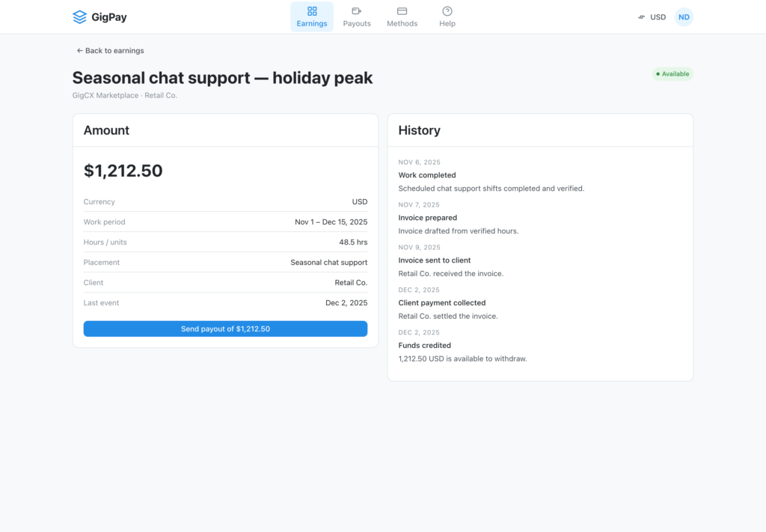Open the Help tab label
Viewport: 766px width, 532px height.
[x=447, y=23]
